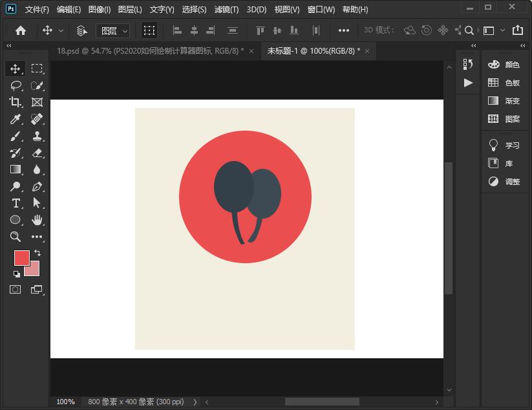
Task: Click the red foreground color swatch
Action: point(21,257)
